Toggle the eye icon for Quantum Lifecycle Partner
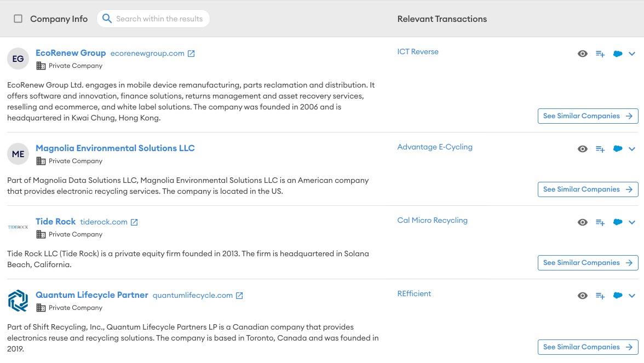Image resolution: width=644 pixels, height=363 pixels. [x=583, y=296]
